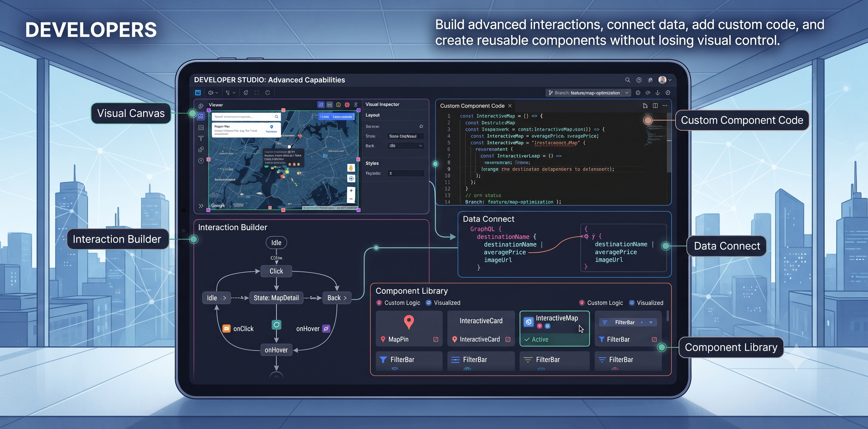
Task: Open the edit icon on the MapPin card
Action: click(x=436, y=339)
